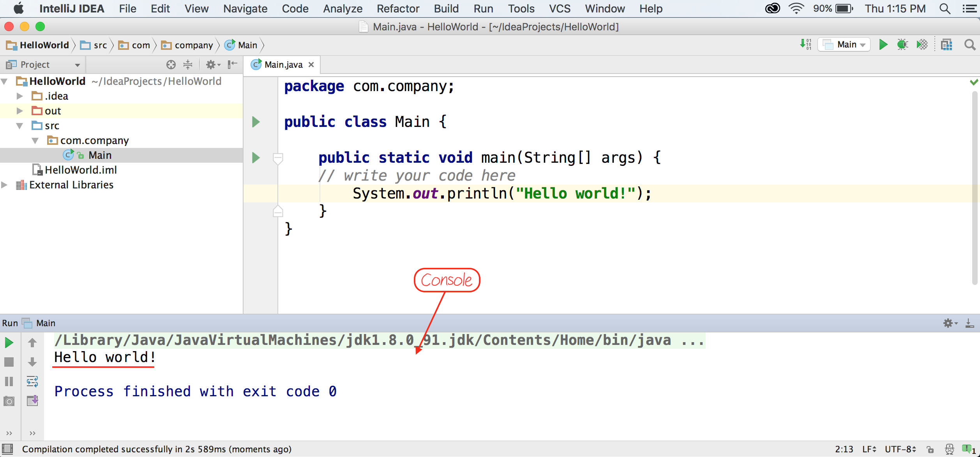Image resolution: width=980 pixels, height=457 pixels.
Task: Click the Debug bug icon
Action: point(902,45)
